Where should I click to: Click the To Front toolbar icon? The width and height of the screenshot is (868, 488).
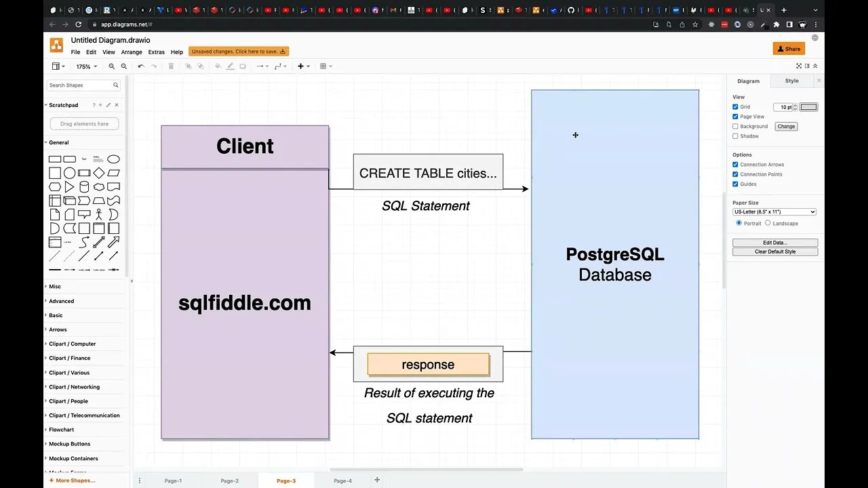(x=189, y=66)
